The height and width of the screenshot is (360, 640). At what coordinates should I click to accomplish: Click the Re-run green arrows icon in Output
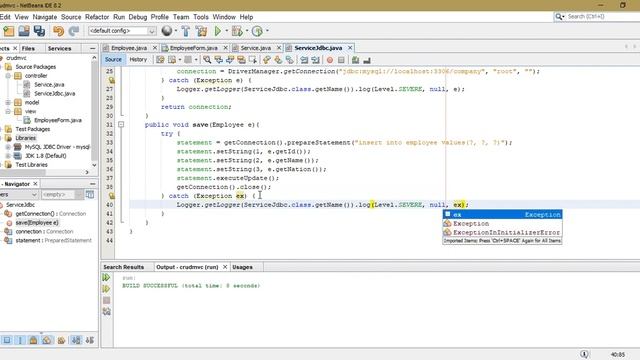click(106, 278)
